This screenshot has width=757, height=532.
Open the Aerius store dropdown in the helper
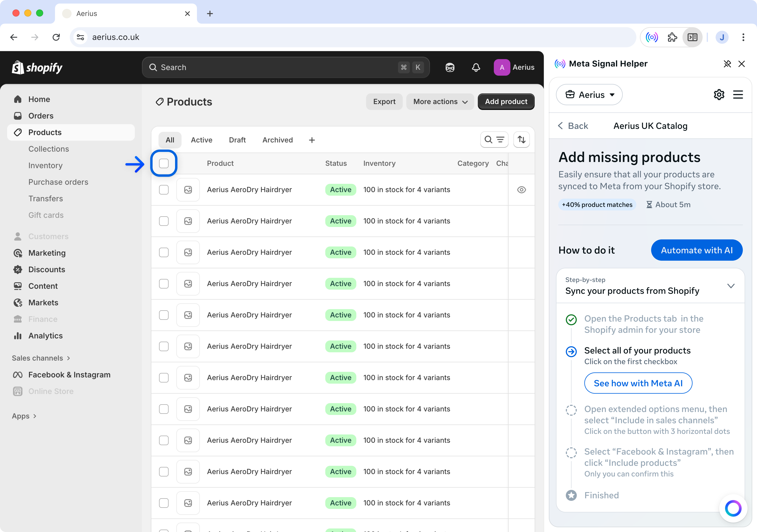click(589, 95)
